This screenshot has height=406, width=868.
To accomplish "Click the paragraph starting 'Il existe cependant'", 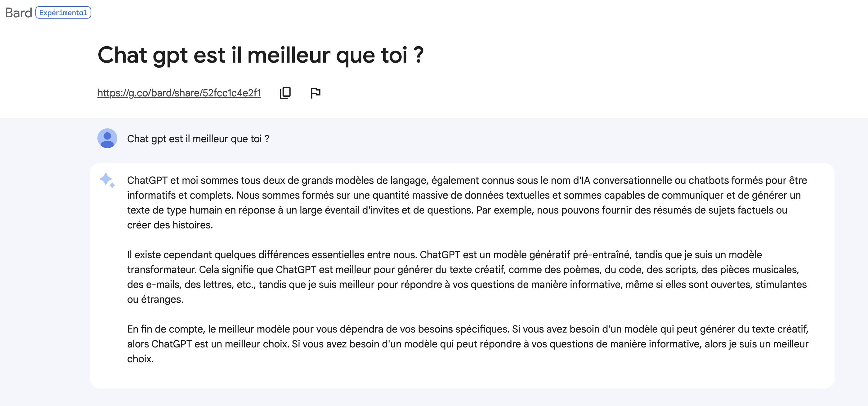I will (467, 277).
